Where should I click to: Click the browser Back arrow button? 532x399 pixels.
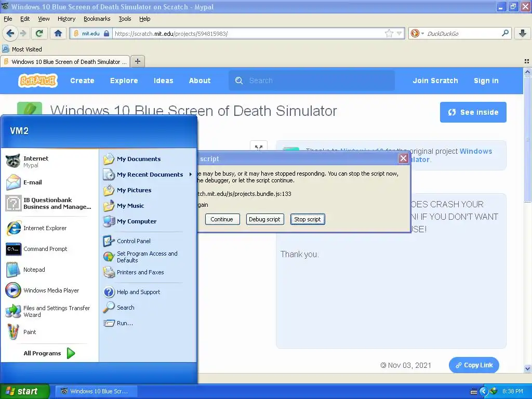click(10, 33)
